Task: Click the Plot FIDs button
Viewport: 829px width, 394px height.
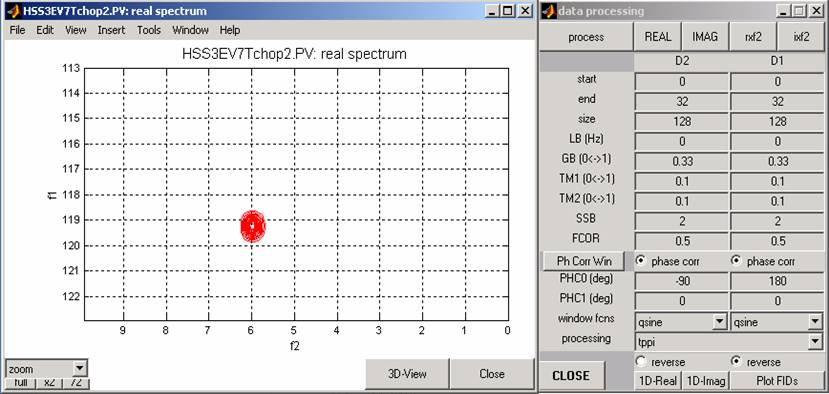Action: coord(777,380)
